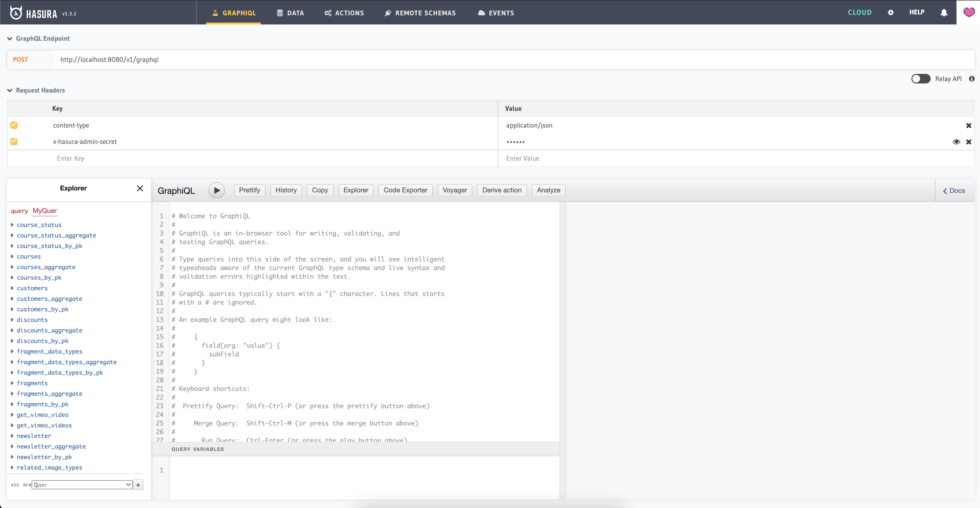
Task: Open settings via the gear icon
Action: click(x=890, y=12)
